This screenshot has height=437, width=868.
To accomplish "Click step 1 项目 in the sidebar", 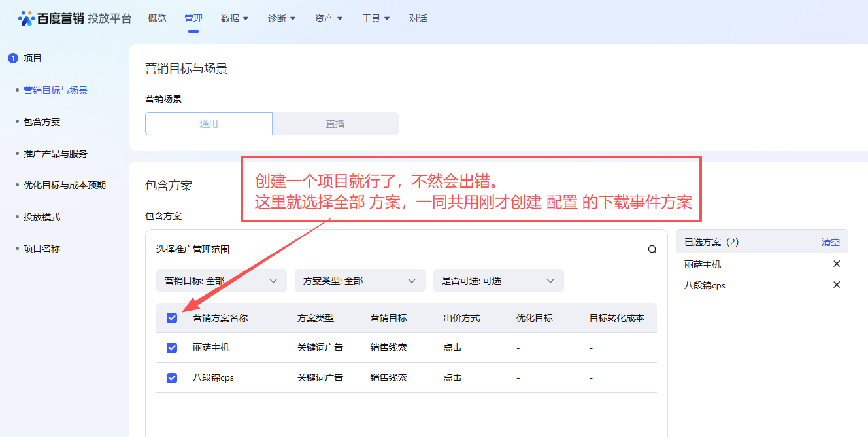I will click(25, 58).
